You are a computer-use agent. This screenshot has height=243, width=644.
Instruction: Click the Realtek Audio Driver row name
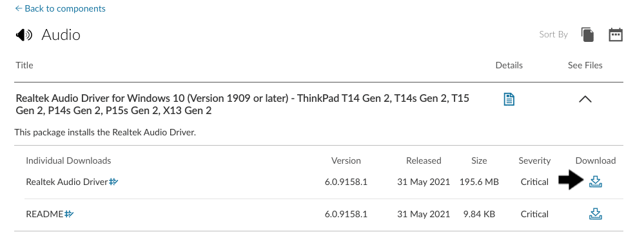coord(66,182)
